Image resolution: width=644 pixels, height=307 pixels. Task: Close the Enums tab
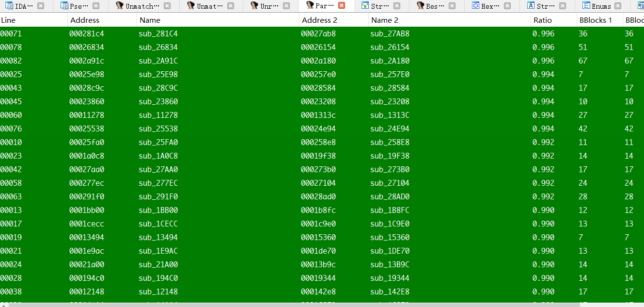[618, 6]
